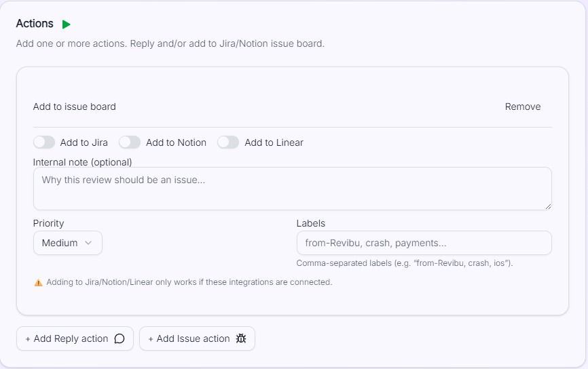Click the plus sign on Add Issue action
Viewport: 588px width, 369px height.
tap(151, 338)
